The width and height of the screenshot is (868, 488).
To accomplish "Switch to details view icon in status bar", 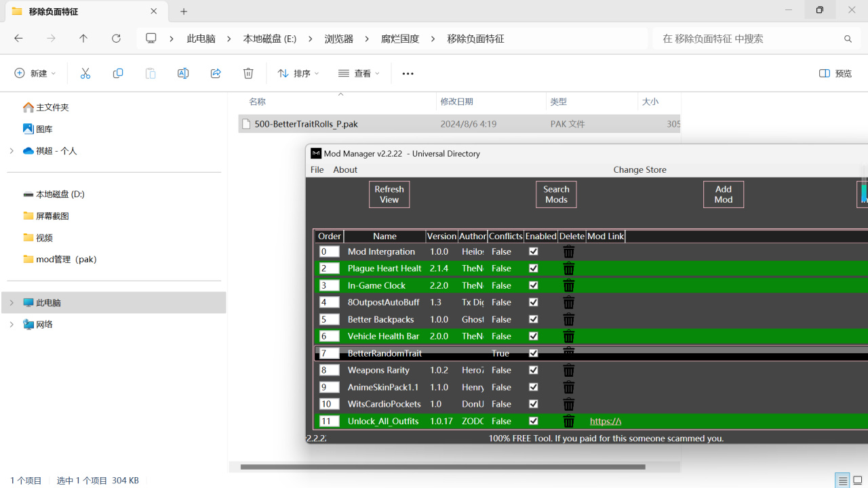I will 843,481.
